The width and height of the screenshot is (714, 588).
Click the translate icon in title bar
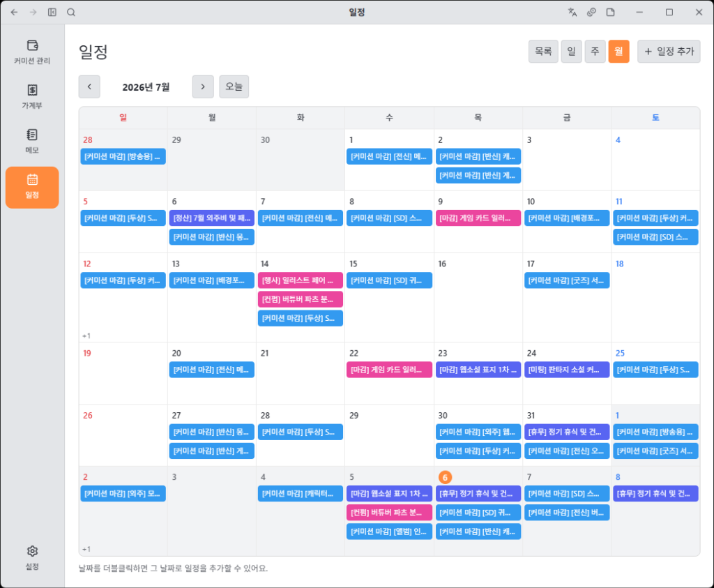click(572, 13)
